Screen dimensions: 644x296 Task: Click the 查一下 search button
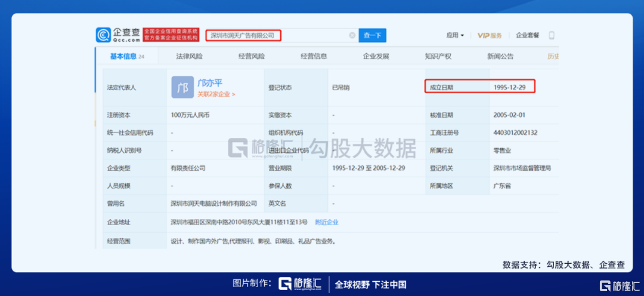(x=373, y=35)
